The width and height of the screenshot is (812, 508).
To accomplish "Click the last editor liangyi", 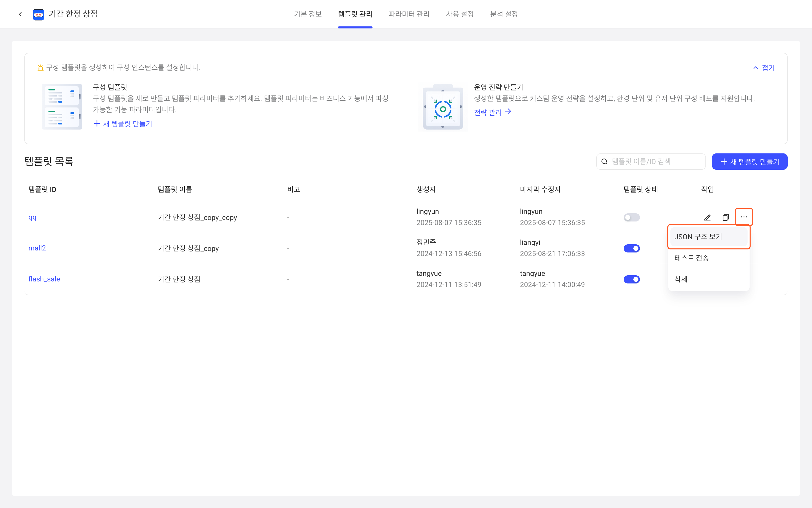I will point(530,242).
